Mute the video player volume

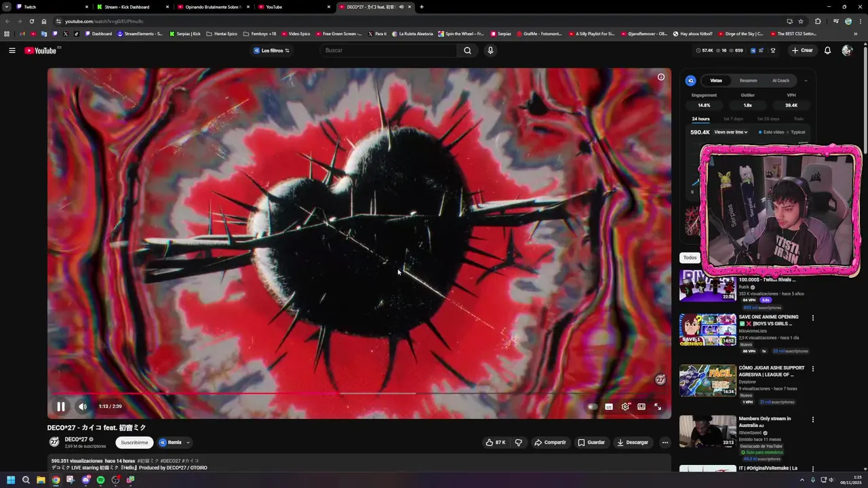tap(83, 407)
